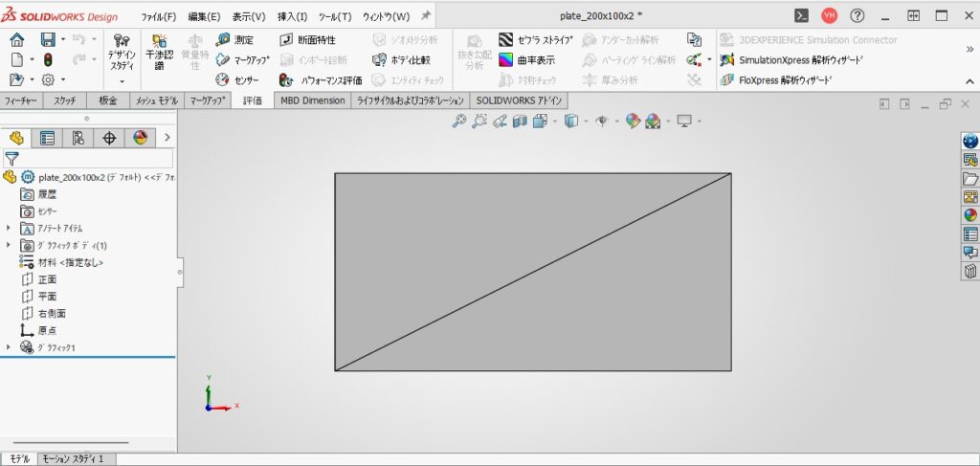This screenshot has height=466, width=980.
Task: Expand the グラフィック ボディ(1) tree node
Action: [9, 245]
